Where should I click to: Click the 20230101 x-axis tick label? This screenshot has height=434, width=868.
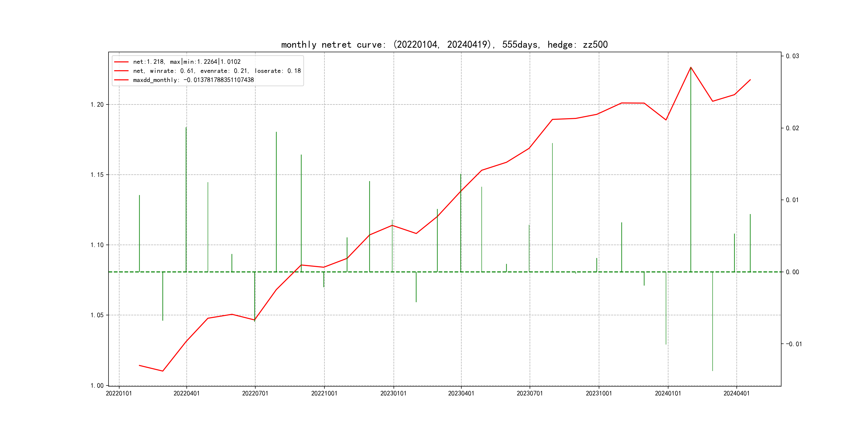(393, 393)
